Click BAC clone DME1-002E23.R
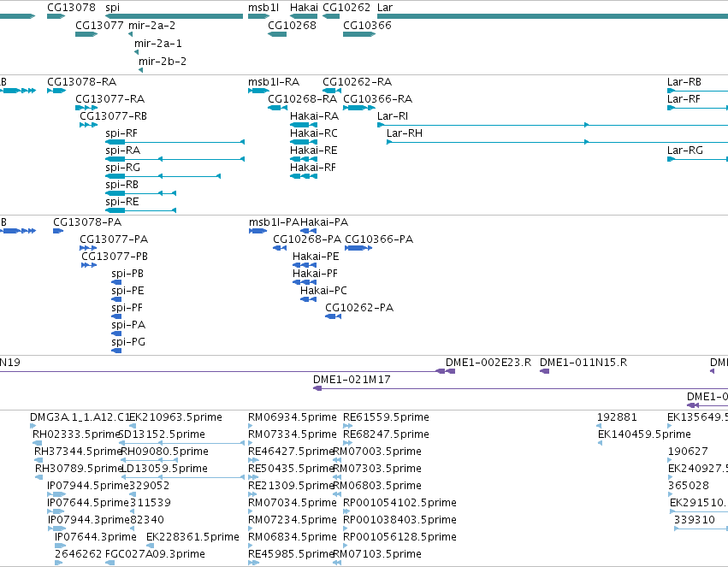Screen dimensions: 728x567 [x=488, y=363]
